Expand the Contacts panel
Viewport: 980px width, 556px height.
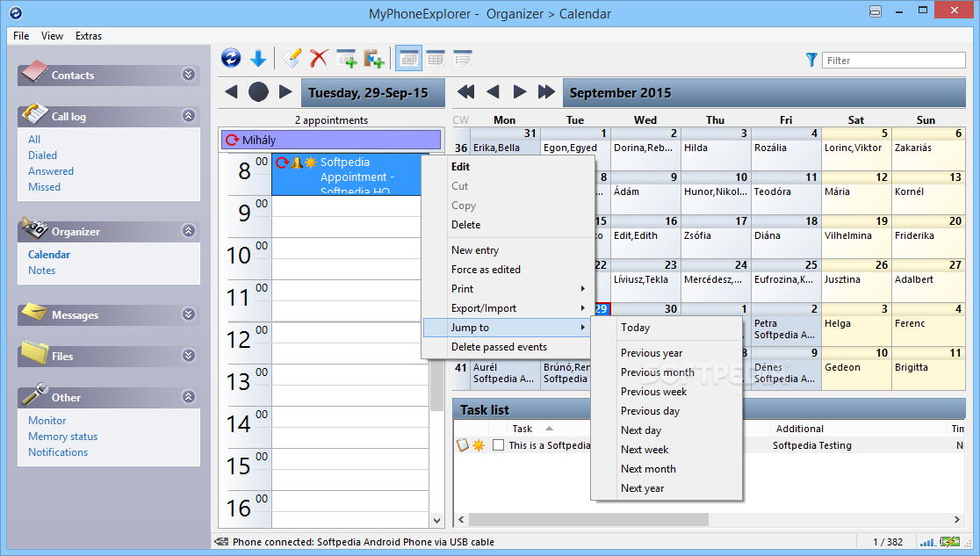188,75
